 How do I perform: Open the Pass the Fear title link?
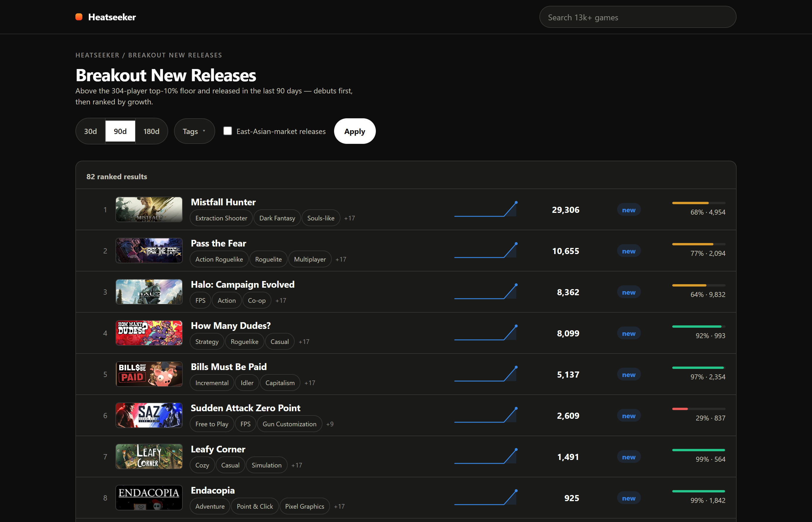[x=218, y=243]
